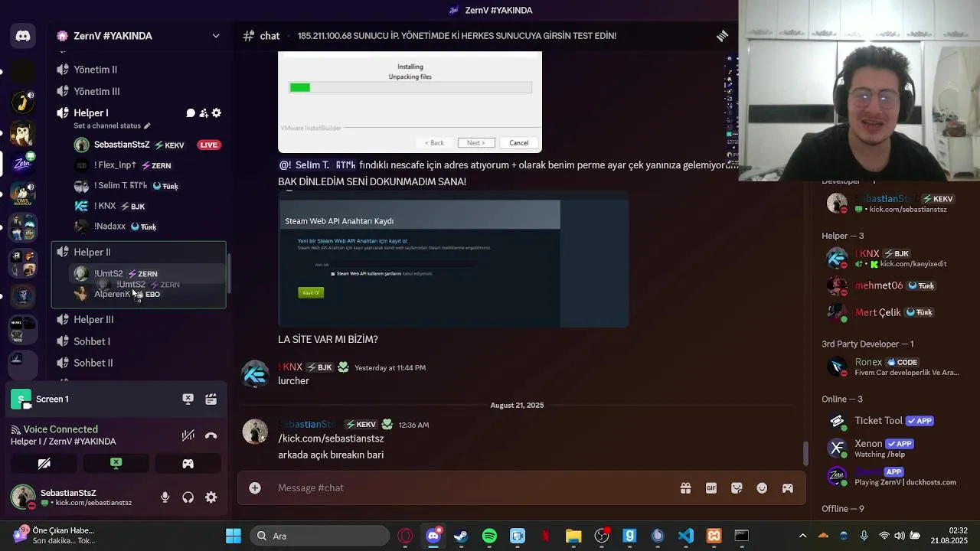Open noise suppression settings icon

(188, 435)
